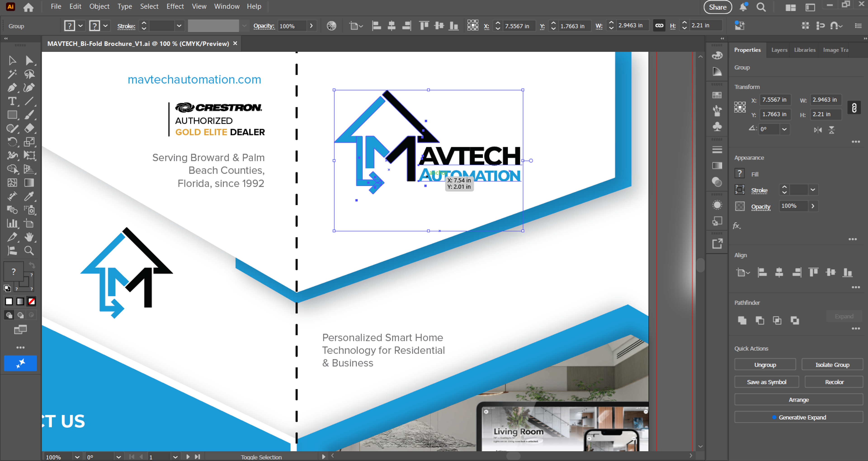
Task: Choose the reference point in Properties Transform
Action: [740, 107]
